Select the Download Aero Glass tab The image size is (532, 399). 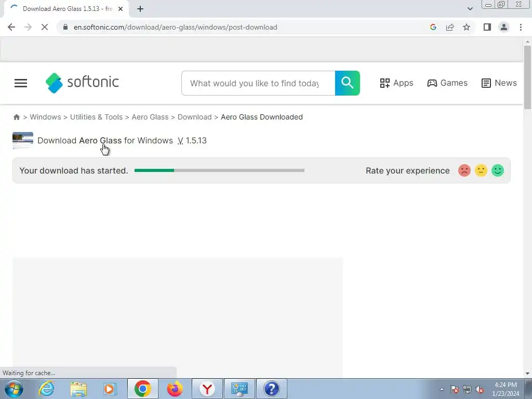coord(66,9)
